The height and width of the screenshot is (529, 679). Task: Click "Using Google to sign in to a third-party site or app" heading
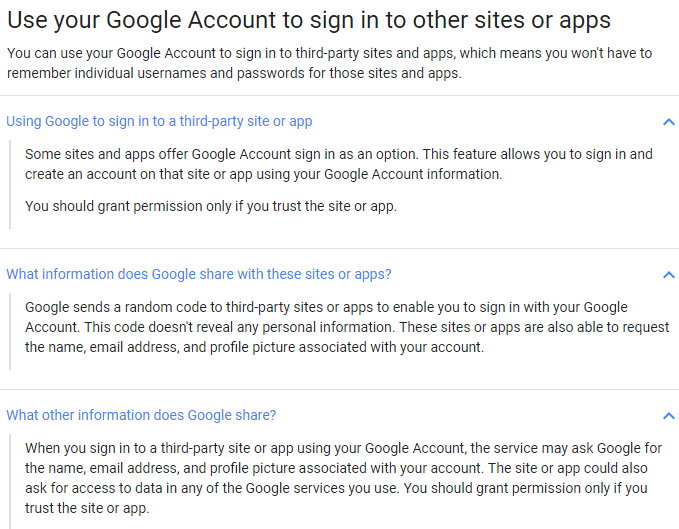pyautogui.click(x=159, y=121)
